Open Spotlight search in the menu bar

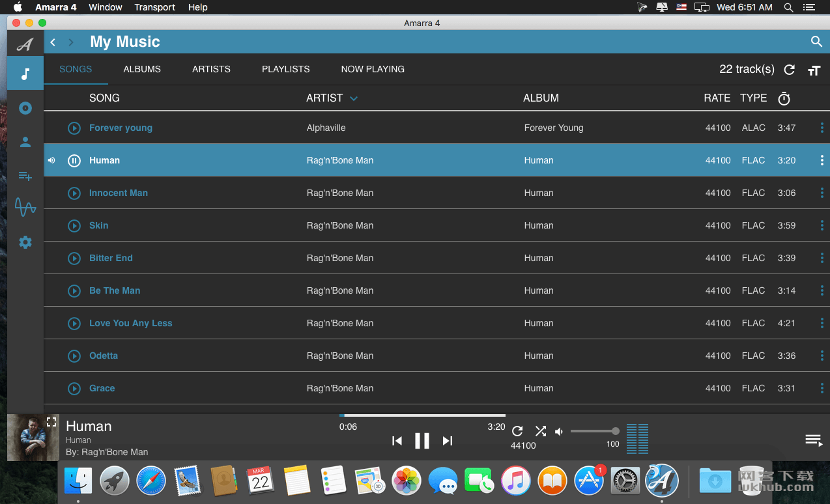(x=788, y=7)
